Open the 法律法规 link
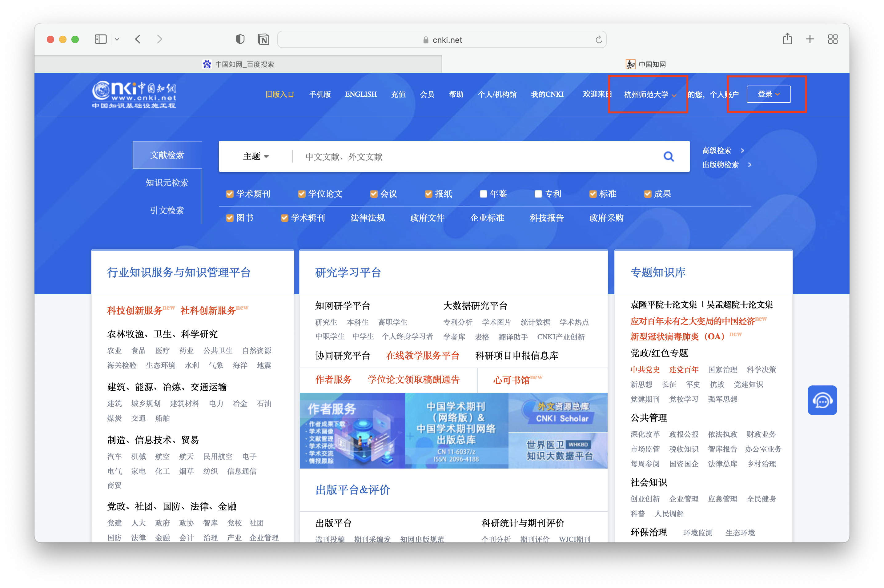Screen dimensions: 884x588 click(x=368, y=218)
